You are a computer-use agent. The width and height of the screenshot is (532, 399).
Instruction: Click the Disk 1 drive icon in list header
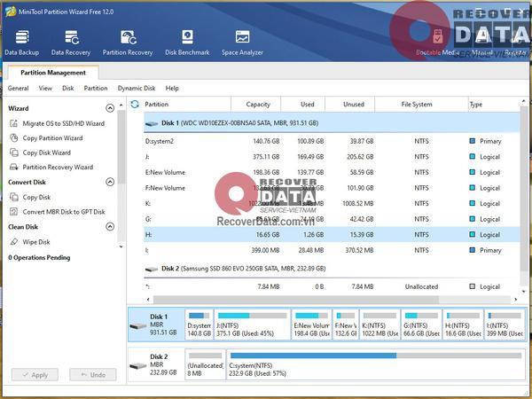(152, 123)
